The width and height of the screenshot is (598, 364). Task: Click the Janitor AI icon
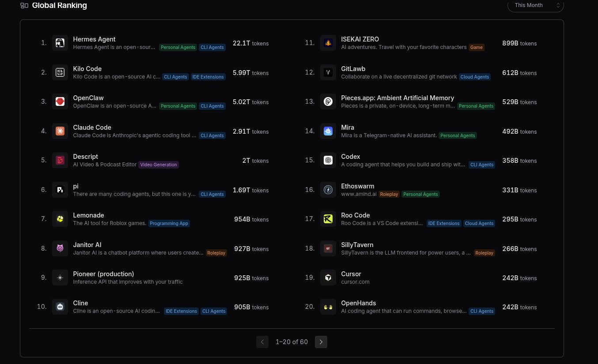pyautogui.click(x=60, y=248)
